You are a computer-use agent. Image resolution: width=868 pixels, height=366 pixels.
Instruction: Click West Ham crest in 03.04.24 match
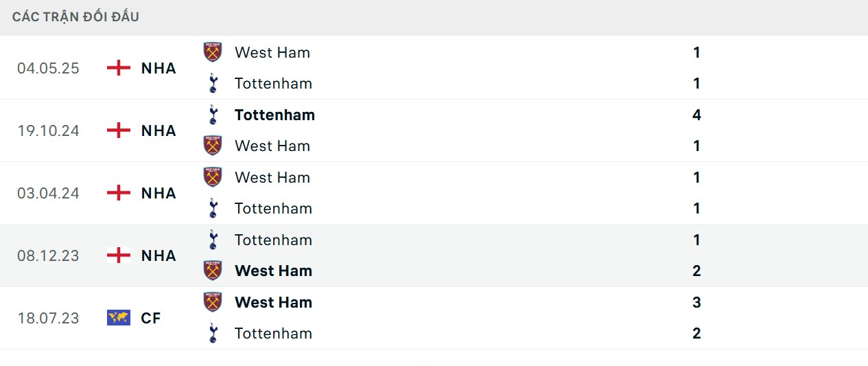pos(213,177)
